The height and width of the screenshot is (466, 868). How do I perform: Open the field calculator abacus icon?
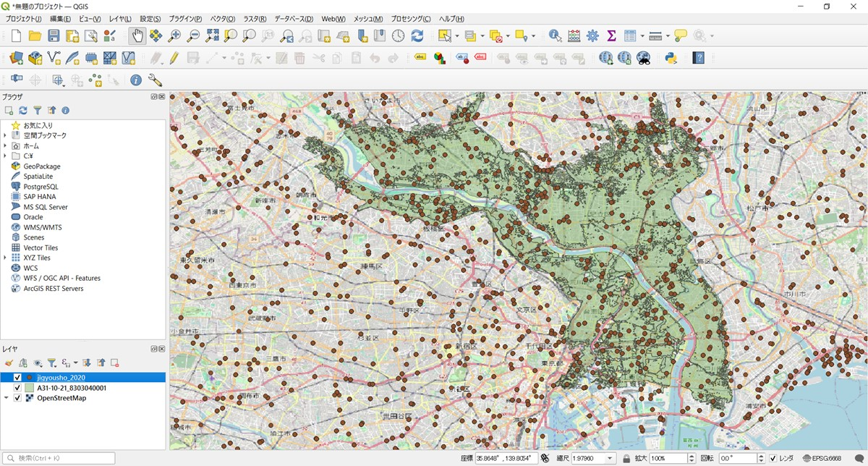point(574,35)
